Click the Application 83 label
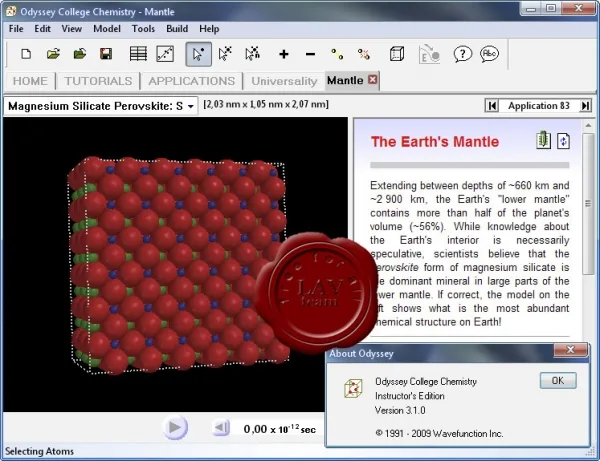 pos(538,106)
